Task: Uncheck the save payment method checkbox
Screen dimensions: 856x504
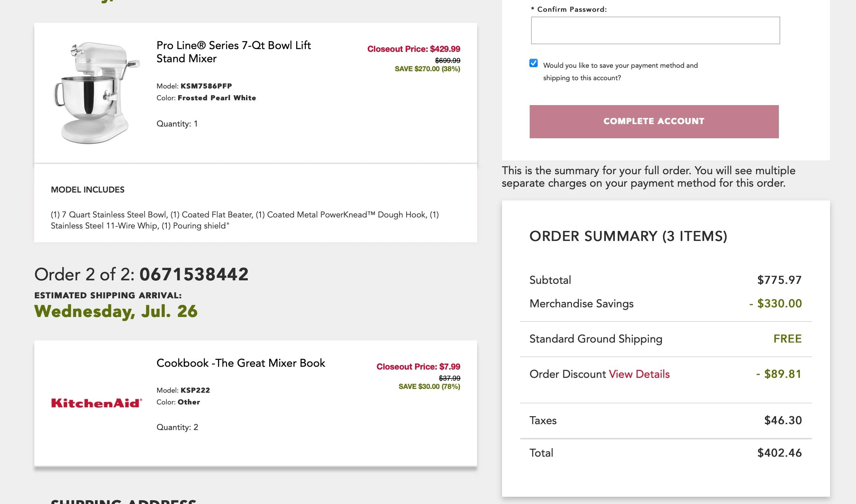Action: click(534, 63)
